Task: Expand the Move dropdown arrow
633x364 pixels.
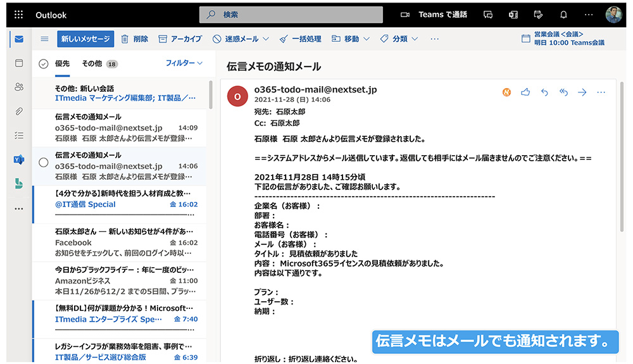Action: coord(366,39)
